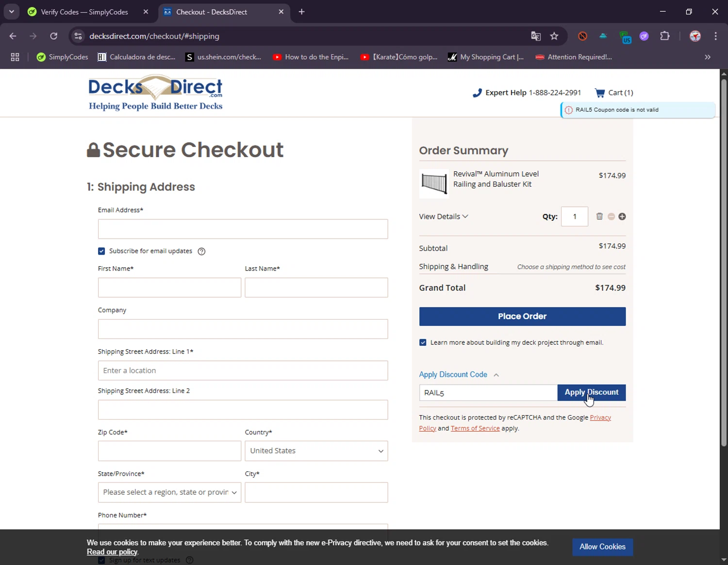728x565 pixels.
Task: Click the First Name field
Action: coord(169,288)
